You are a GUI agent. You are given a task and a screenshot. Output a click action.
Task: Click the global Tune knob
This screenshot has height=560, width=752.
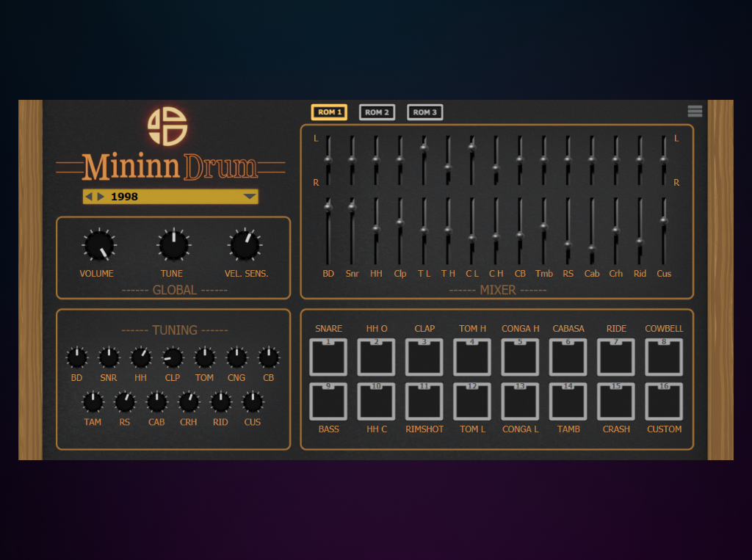point(173,246)
